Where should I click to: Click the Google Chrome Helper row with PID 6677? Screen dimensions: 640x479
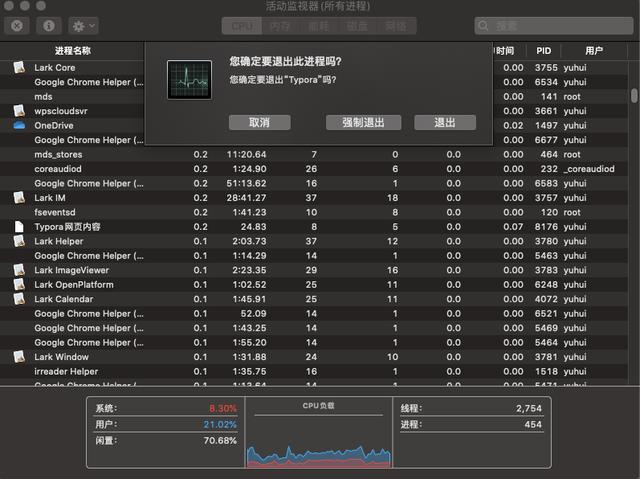(x=314, y=140)
